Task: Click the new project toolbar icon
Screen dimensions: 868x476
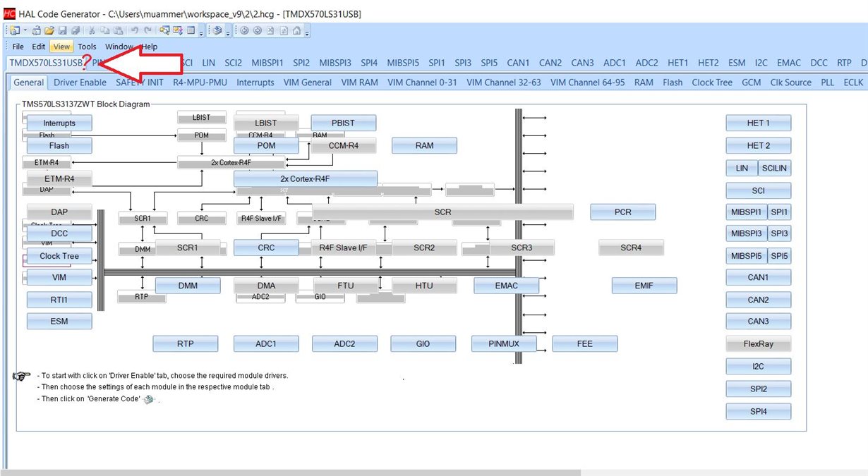Action: pos(13,30)
